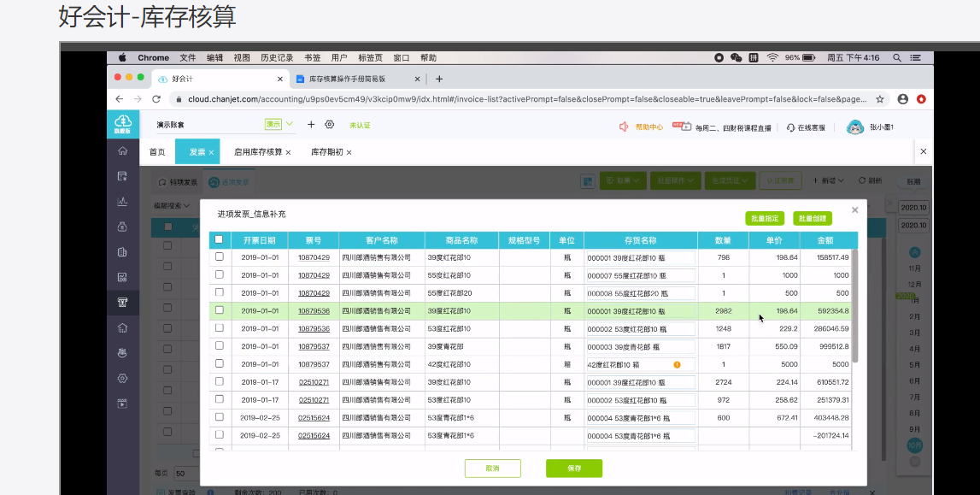Click the up arrow above the month list

point(914,252)
